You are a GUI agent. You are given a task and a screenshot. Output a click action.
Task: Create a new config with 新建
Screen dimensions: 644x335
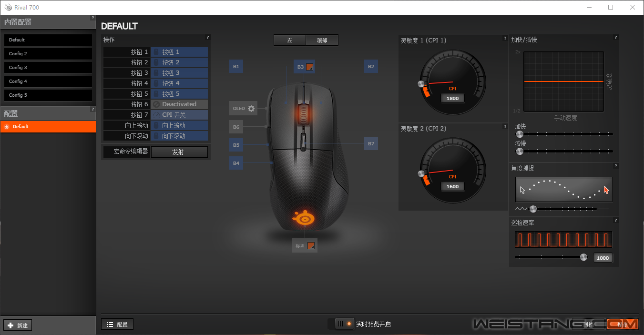(18, 325)
